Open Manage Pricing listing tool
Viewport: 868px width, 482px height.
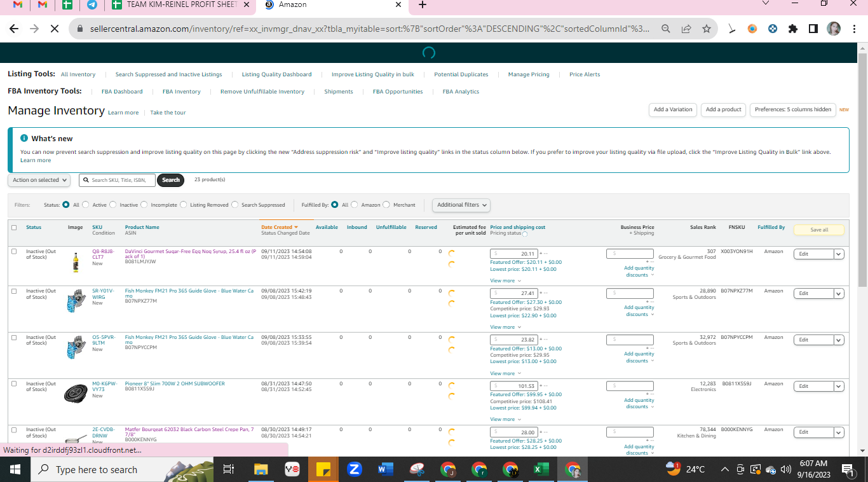click(529, 74)
